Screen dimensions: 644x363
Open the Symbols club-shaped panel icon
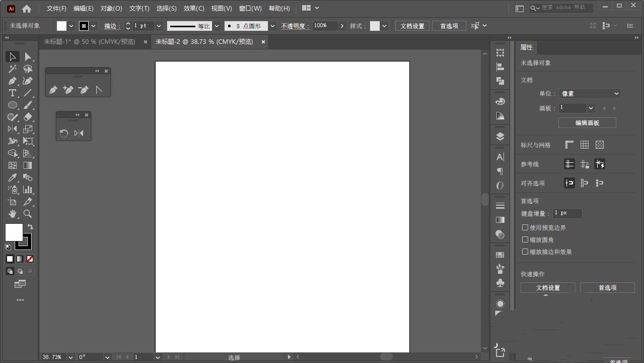point(500,283)
